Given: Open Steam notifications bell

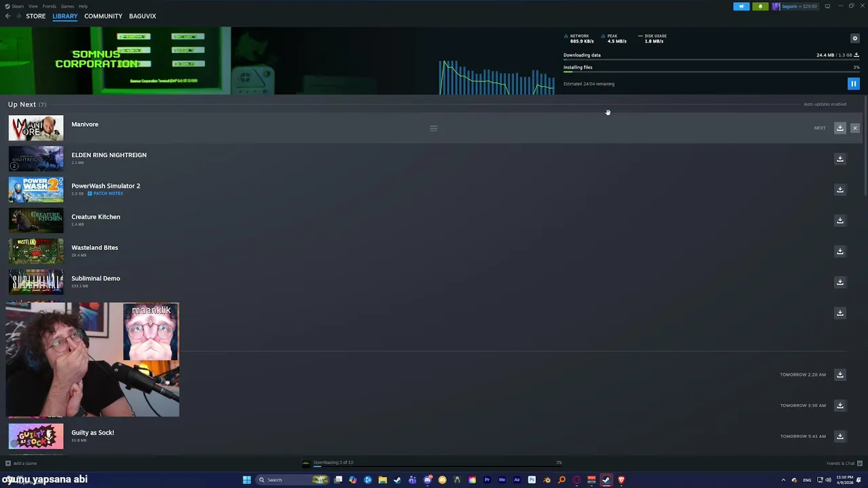Looking at the screenshot, I should click(x=760, y=6).
